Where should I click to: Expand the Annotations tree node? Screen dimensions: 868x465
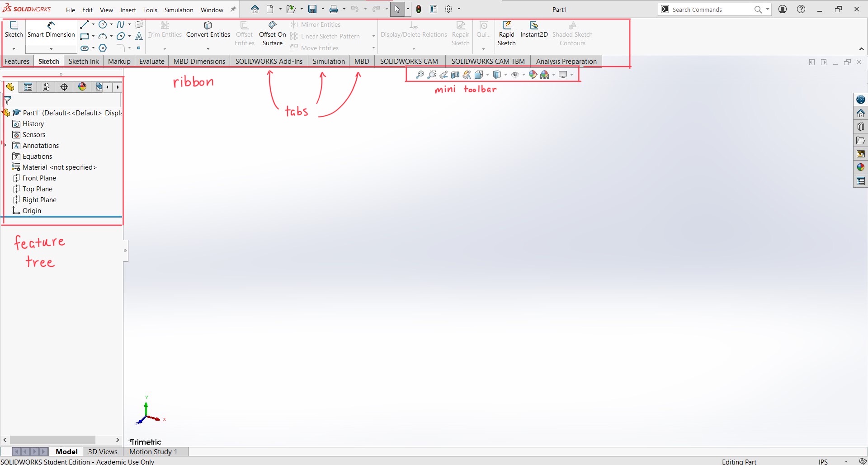[x=5, y=145]
